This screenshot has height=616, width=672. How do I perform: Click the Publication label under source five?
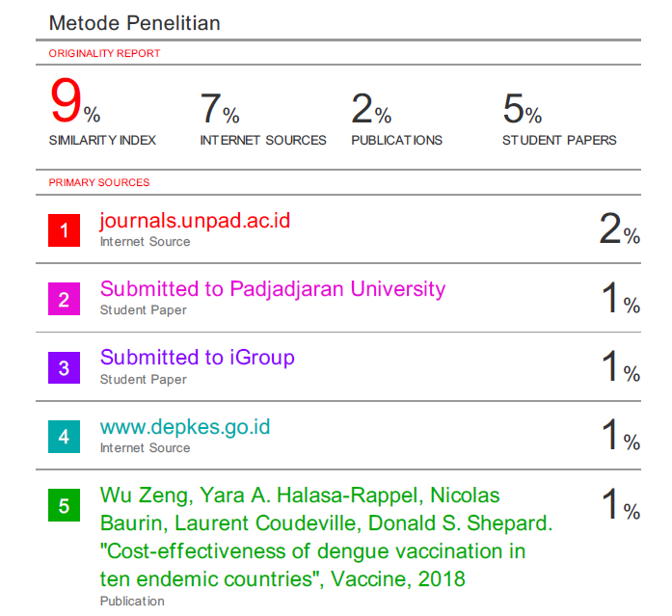pyautogui.click(x=132, y=602)
